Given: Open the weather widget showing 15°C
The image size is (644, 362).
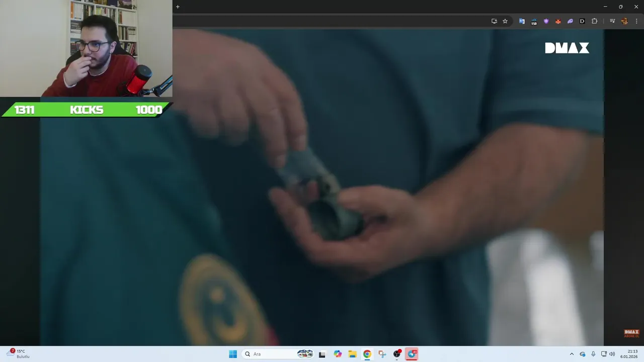Looking at the screenshot, I should [18, 354].
